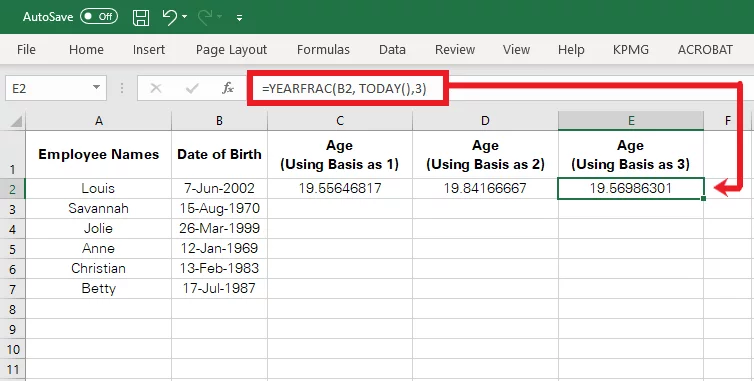Select row 2 header
Screen dimensions: 754x381
click(x=13, y=189)
